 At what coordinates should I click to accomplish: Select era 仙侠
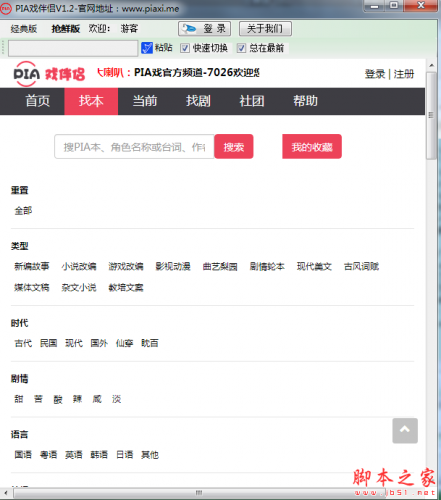124,343
